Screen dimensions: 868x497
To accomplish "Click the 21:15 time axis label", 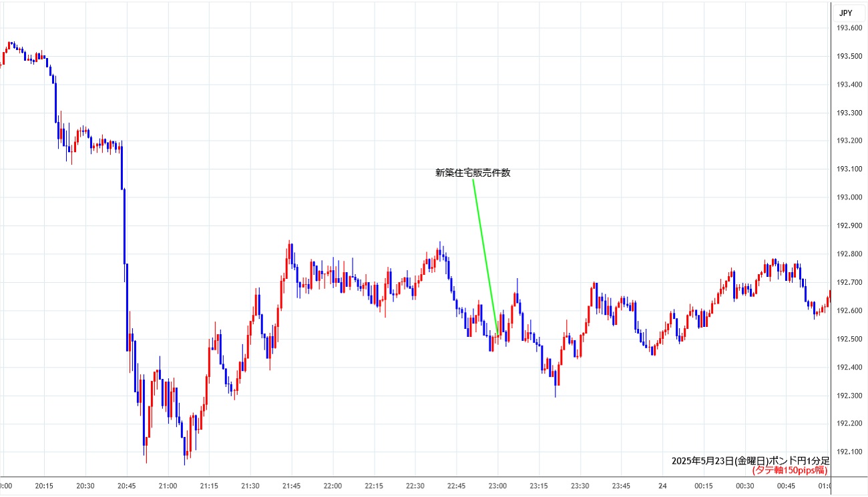I will [209, 486].
